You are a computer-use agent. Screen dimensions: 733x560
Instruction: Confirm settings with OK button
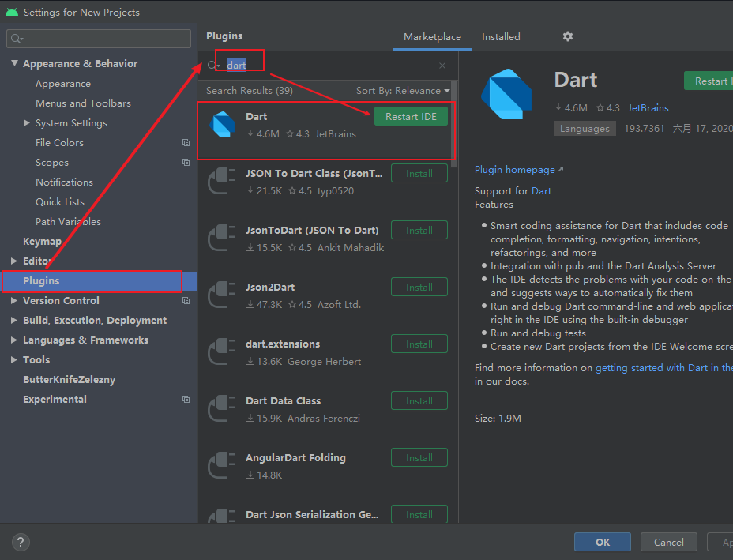click(x=603, y=543)
